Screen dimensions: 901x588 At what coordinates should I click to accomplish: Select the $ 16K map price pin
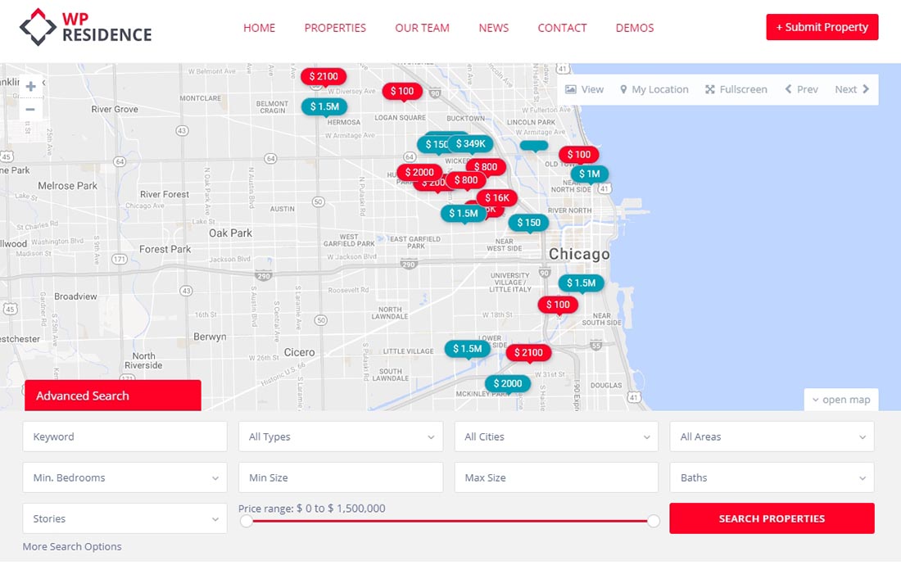pyautogui.click(x=496, y=197)
